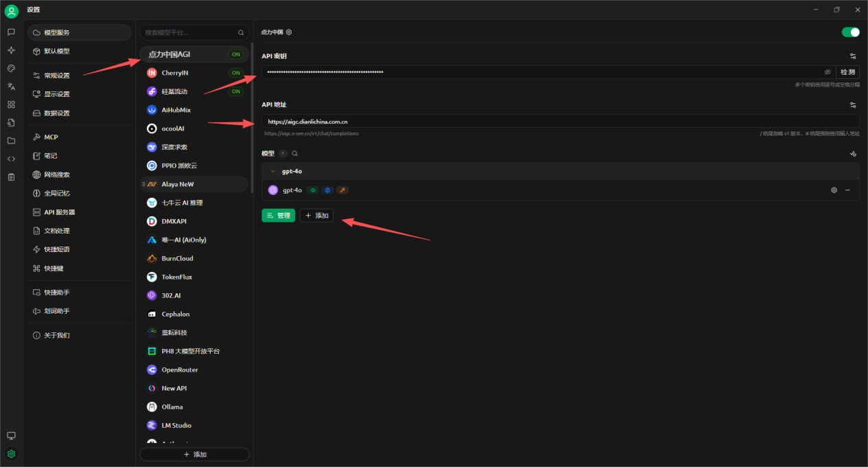The height and width of the screenshot is (467, 868).
Task: Open 网络搜索 settings menu
Action: (x=80, y=175)
